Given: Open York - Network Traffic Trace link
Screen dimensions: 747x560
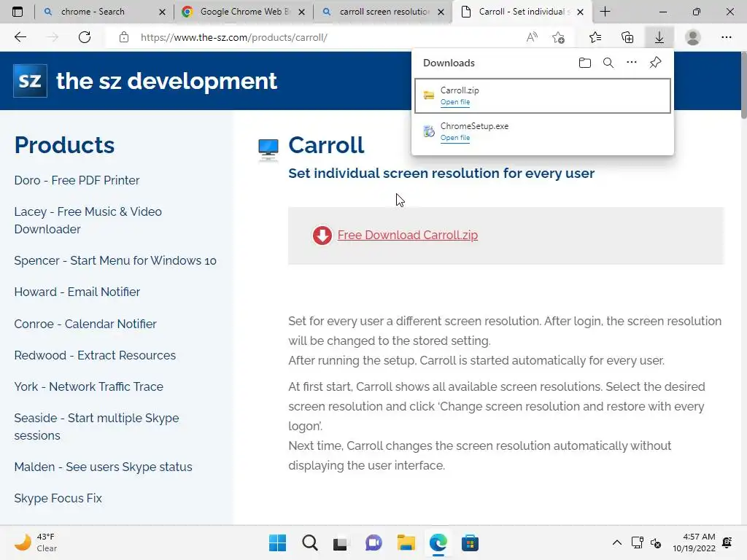Looking at the screenshot, I should pyautogui.click(x=88, y=386).
